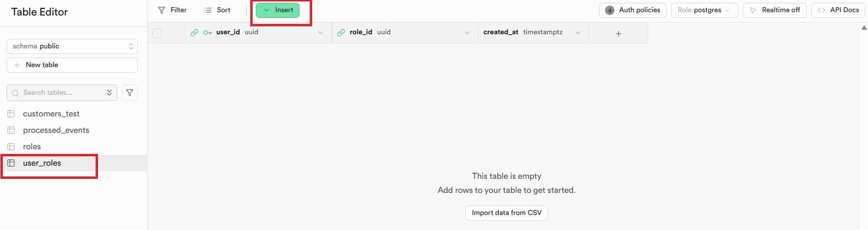The image size is (868, 230).
Task: Click Import data from CSV
Action: tap(507, 213)
